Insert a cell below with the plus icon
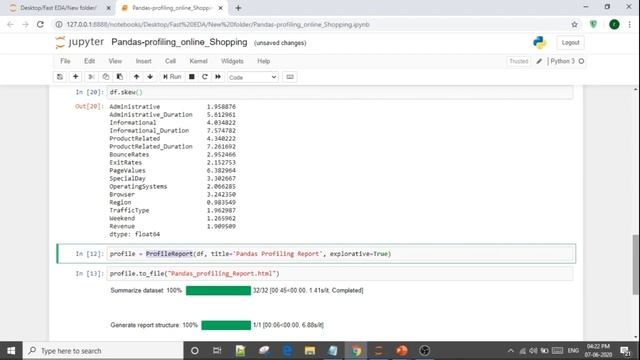 [x=76, y=77]
